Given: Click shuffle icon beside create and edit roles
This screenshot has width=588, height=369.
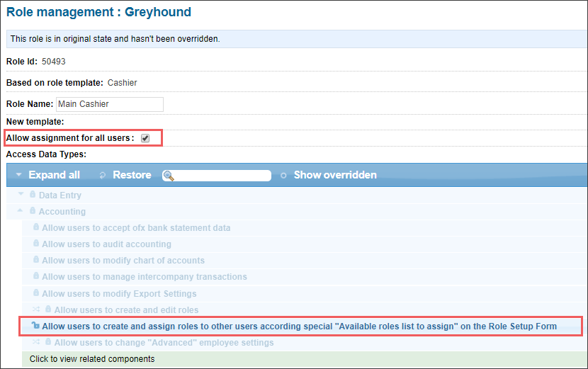Looking at the screenshot, I should 36,309.
